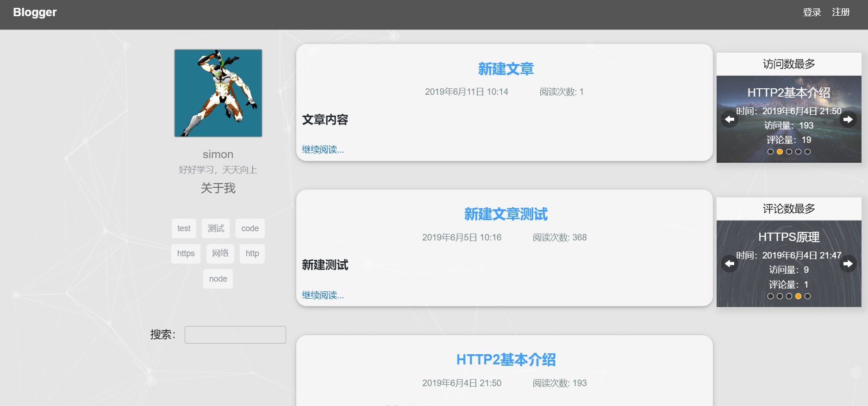Open the 登录 login page

point(812,12)
